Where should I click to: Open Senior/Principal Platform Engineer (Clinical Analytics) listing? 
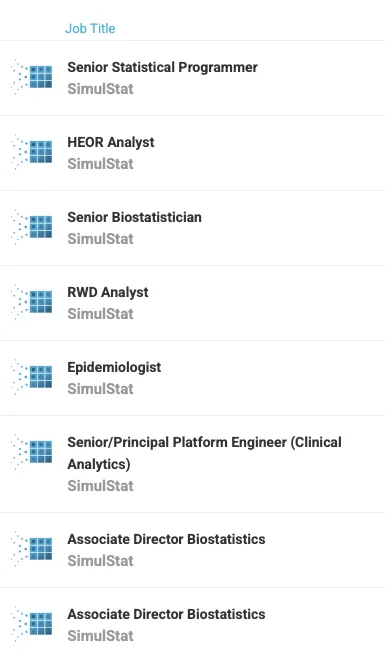204,453
